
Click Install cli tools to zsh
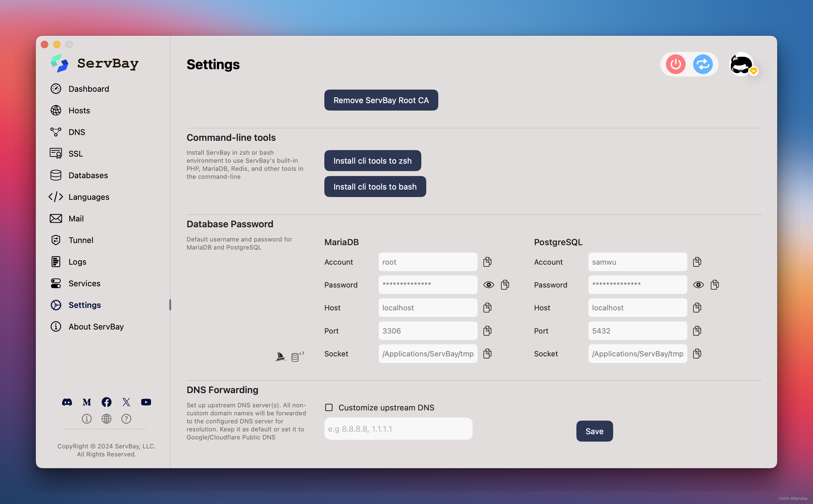click(372, 161)
